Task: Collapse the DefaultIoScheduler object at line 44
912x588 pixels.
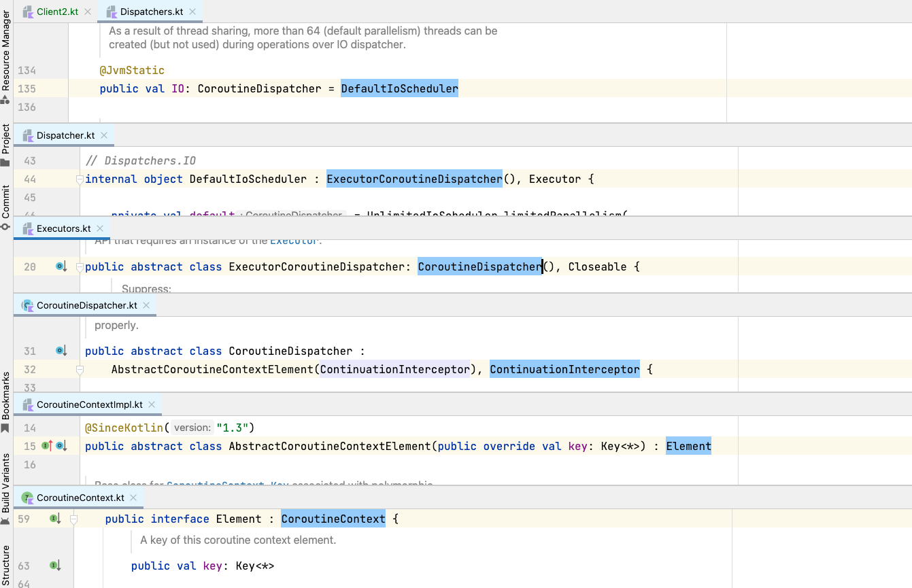Action: click(80, 179)
